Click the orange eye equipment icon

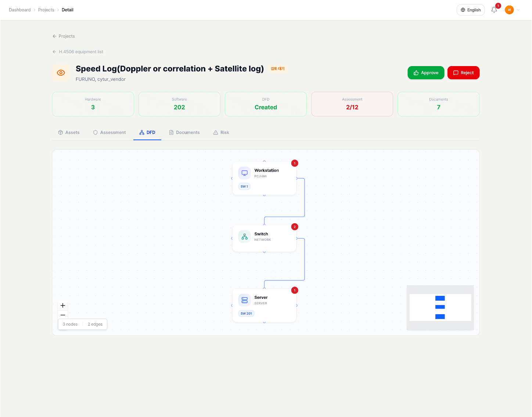[61, 73]
